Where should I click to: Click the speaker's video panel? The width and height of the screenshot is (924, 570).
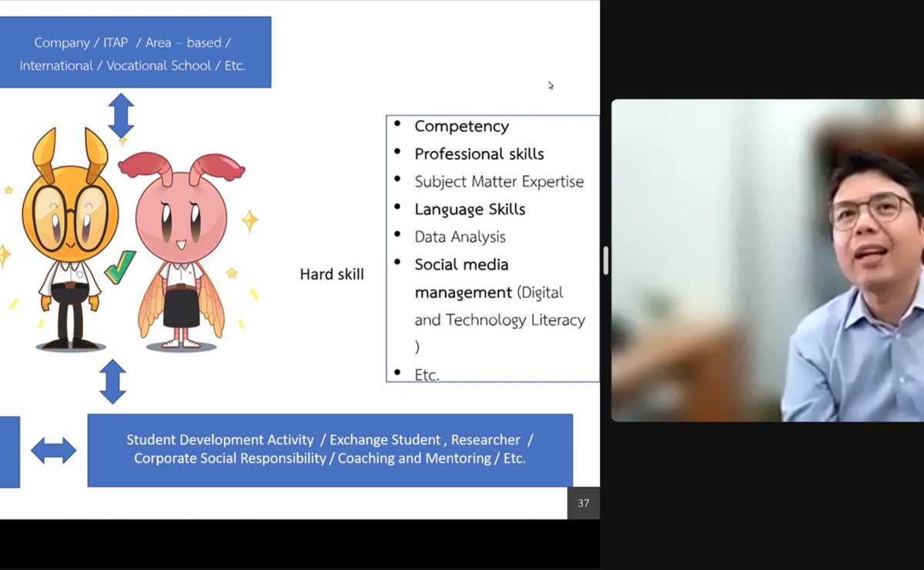[x=768, y=260]
